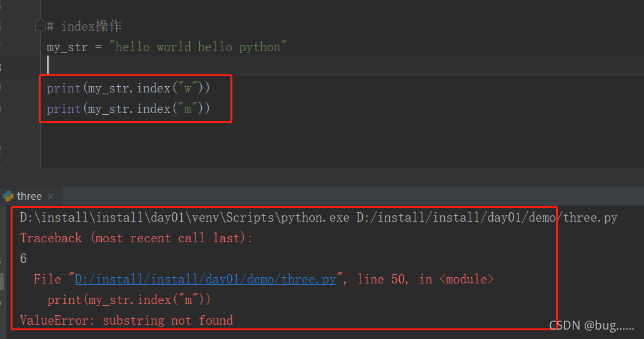Open the 'three' run tab
Viewport: 644px width, 339px height.
[29, 196]
